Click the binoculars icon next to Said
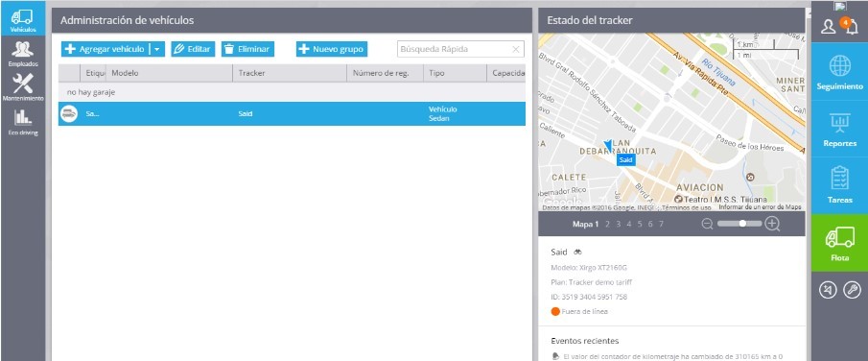The height and width of the screenshot is (361, 868). pyautogui.click(x=577, y=252)
